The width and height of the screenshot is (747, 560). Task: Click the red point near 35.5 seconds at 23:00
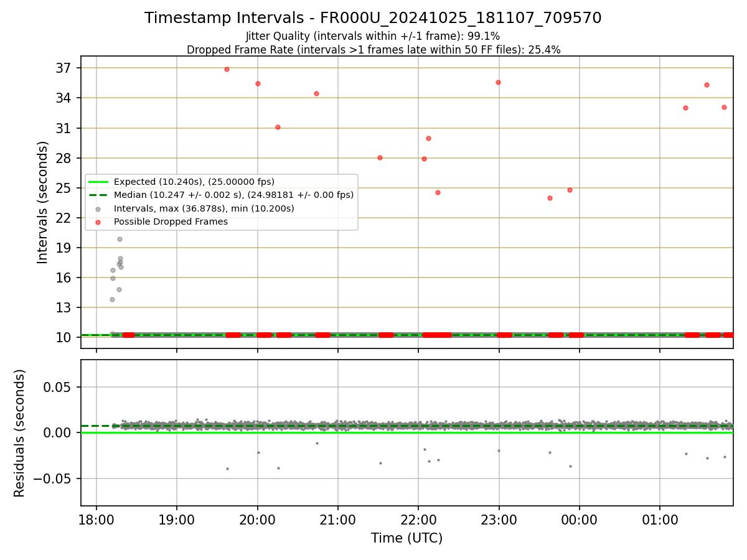click(498, 82)
